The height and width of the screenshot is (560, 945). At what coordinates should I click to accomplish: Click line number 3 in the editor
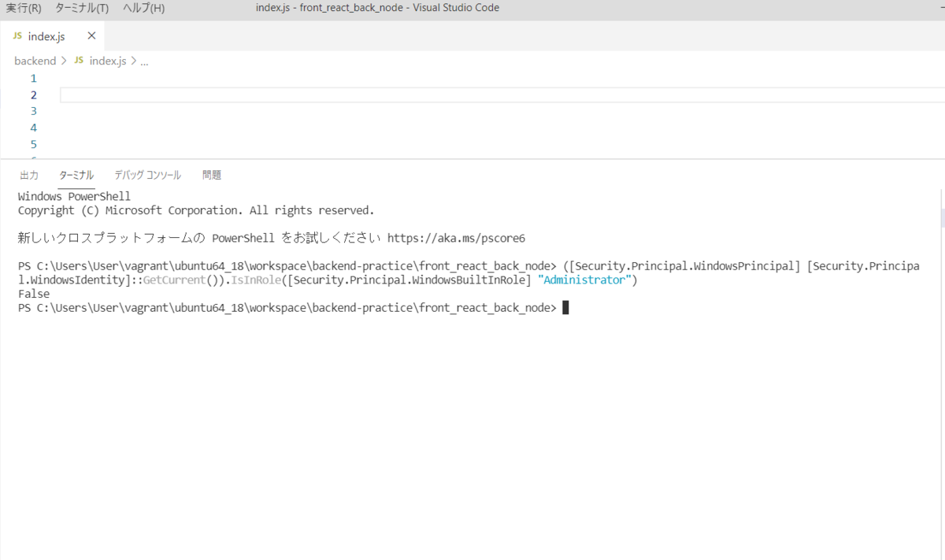pyautogui.click(x=33, y=110)
